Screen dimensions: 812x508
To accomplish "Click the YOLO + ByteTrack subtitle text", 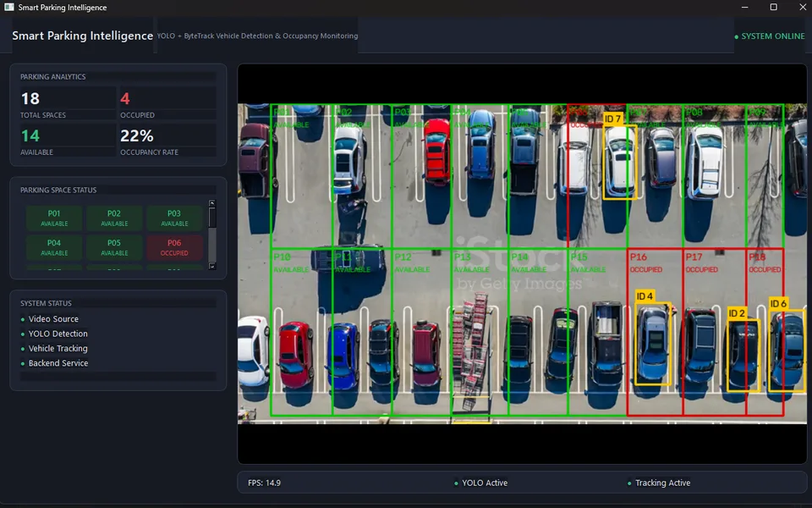I will pyautogui.click(x=257, y=36).
